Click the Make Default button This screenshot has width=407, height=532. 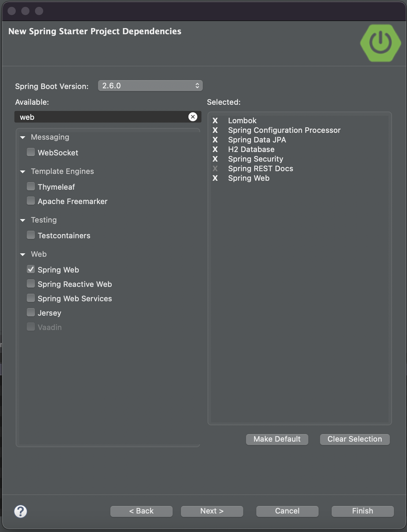277,439
